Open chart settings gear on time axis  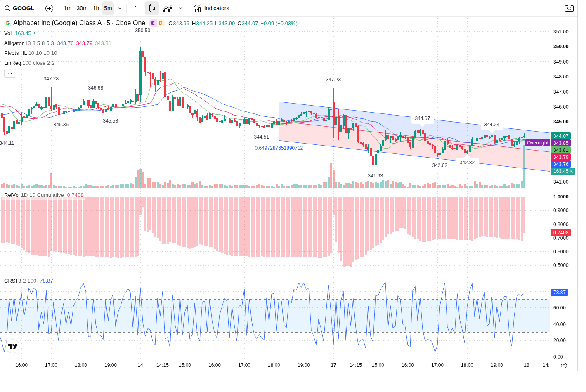pyautogui.click(x=564, y=365)
